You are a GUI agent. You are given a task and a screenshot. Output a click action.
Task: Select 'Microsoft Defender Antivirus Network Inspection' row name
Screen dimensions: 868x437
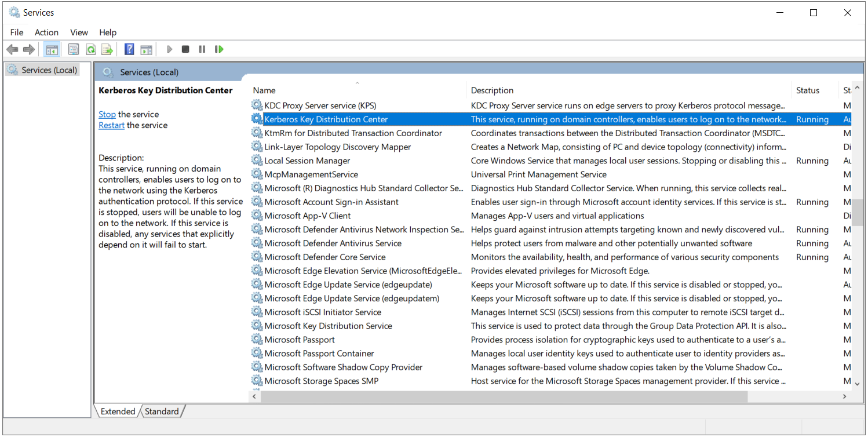tap(364, 230)
